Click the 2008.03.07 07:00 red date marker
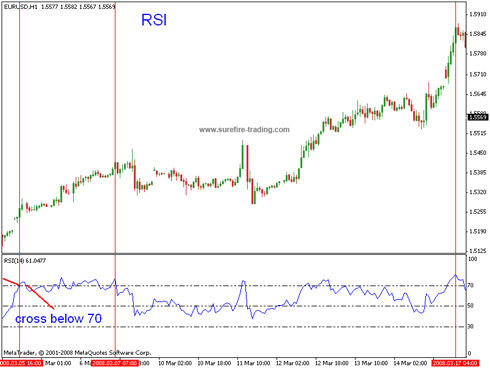This screenshot has width=490, height=368. coord(115,363)
